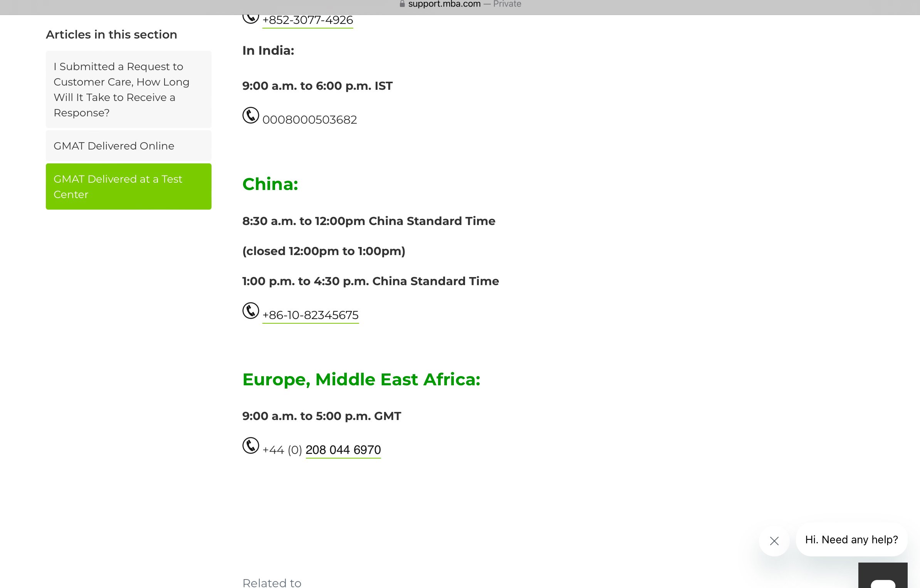Image resolution: width=920 pixels, height=588 pixels.
Task: Open the dark chat widget launcher
Action: 883,576
